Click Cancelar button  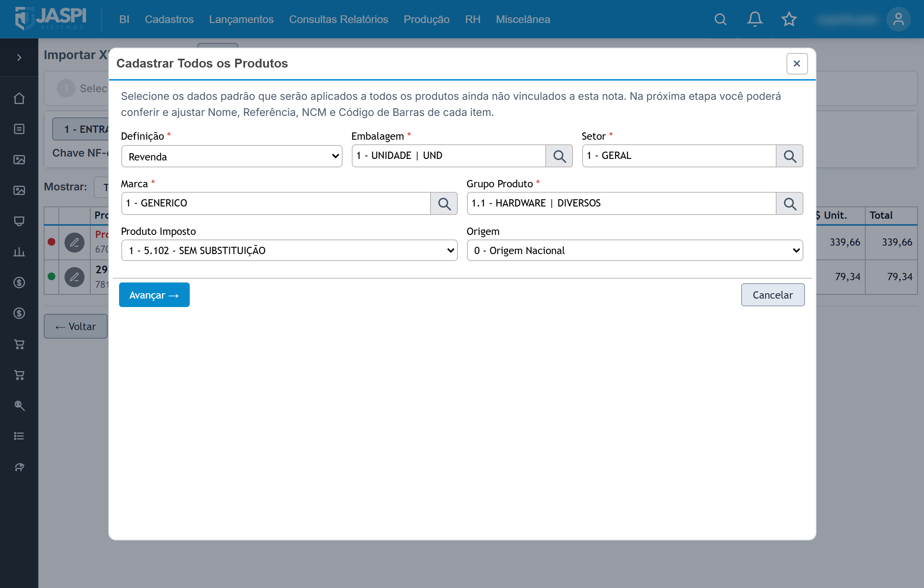pyautogui.click(x=773, y=295)
